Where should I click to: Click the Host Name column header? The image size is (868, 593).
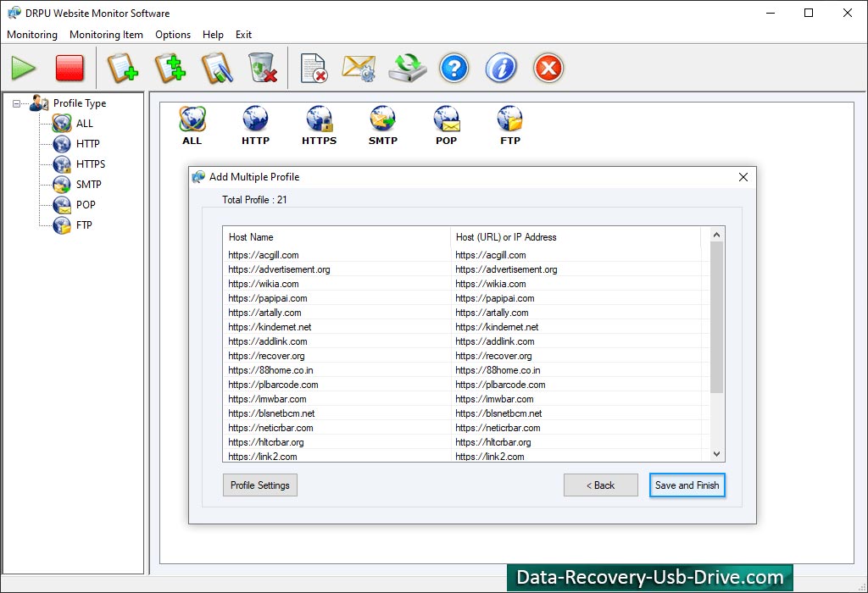(x=337, y=236)
